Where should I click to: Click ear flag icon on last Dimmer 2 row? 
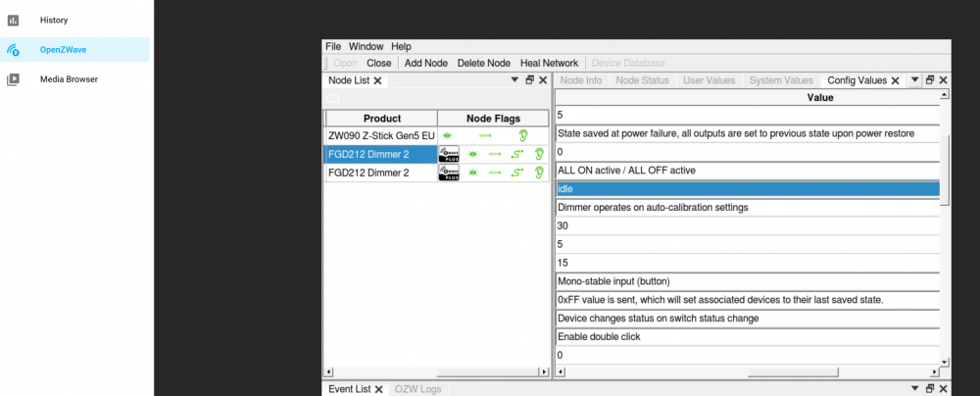538,173
